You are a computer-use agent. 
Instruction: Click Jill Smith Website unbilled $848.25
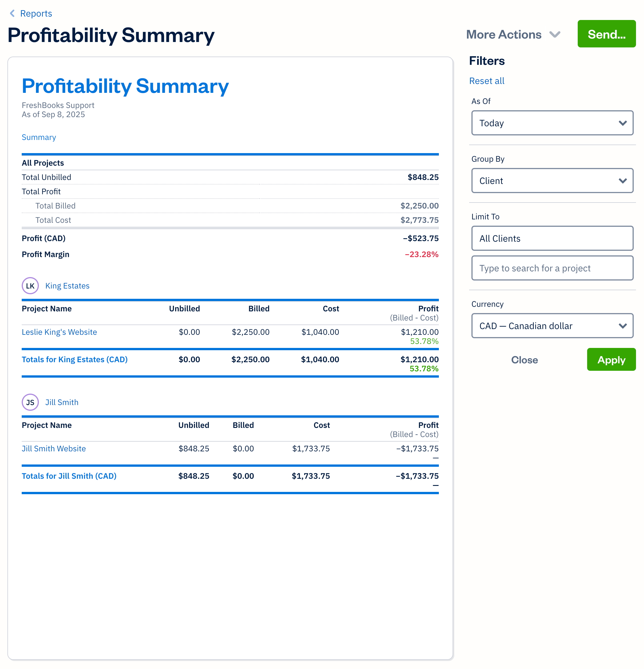pyautogui.click(x=194, y=448)
